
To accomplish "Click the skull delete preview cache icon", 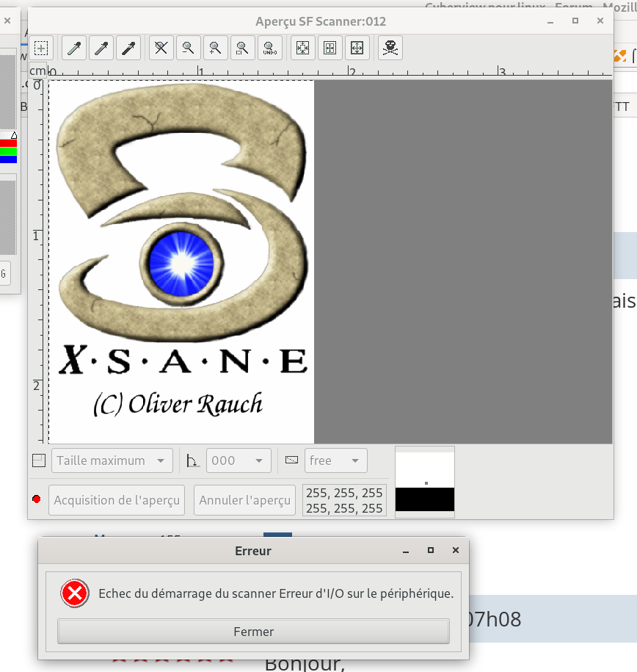I will [x=390, y=48].
